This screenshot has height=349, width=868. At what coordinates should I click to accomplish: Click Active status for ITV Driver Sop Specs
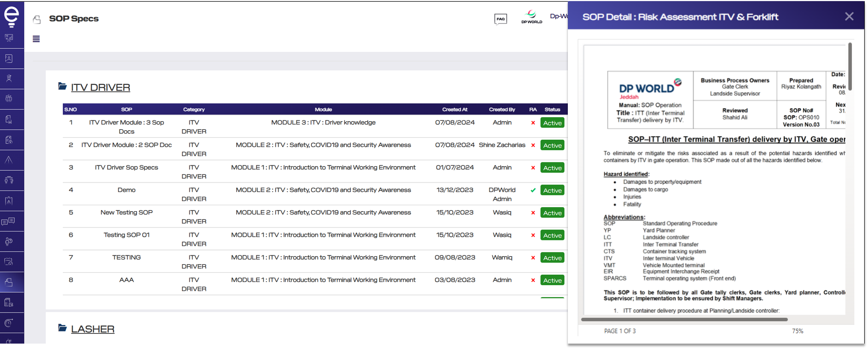552,168
